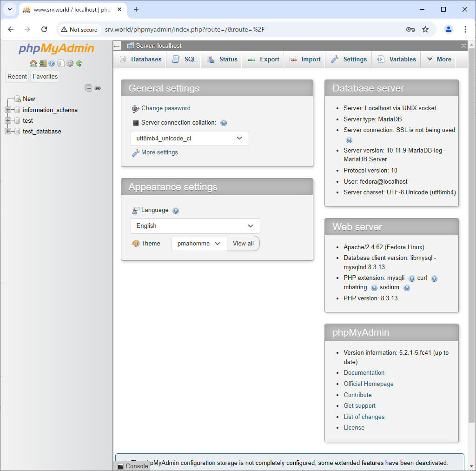476x471 pixels.
Task: Open the License link
Action: [354, 428]
